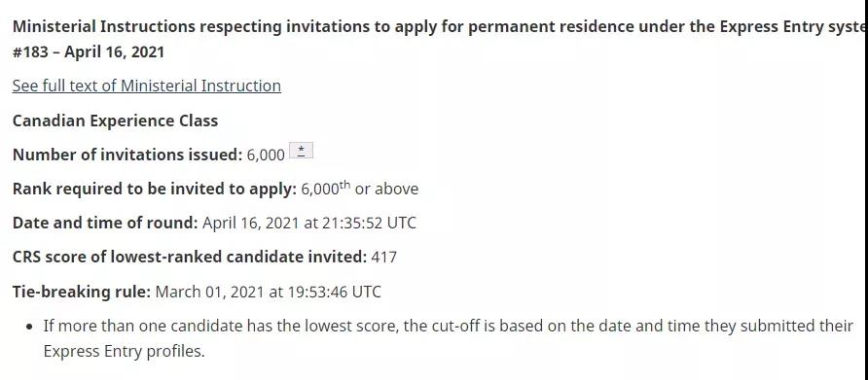Click the 'Express Entry profiles.' text line
The image size is (868, 380).
click(x=124, y=351)
